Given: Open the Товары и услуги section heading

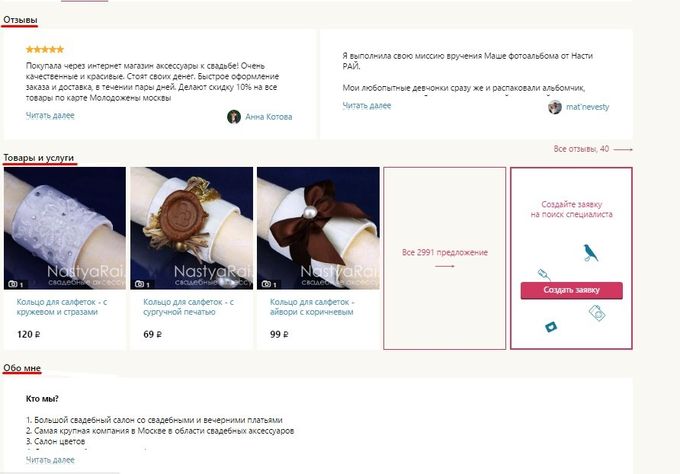Looking at the screenshot, I should 39,158.
